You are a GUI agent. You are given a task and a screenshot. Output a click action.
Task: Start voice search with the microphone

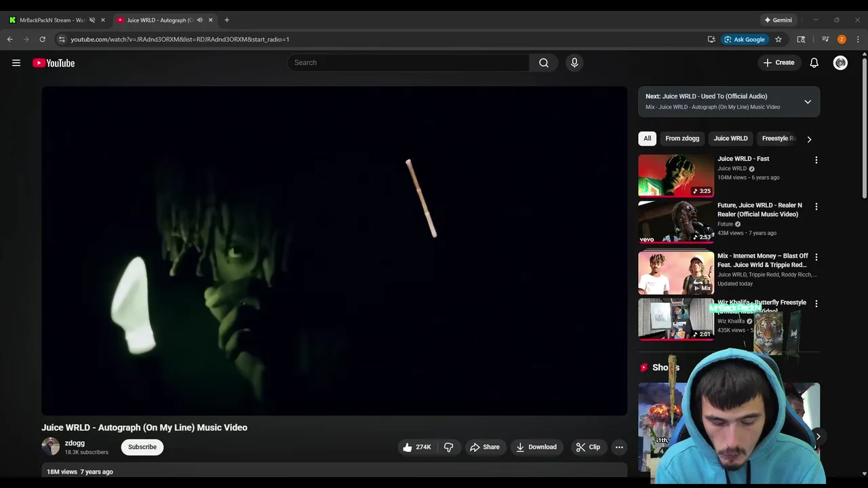click(574, 62)
